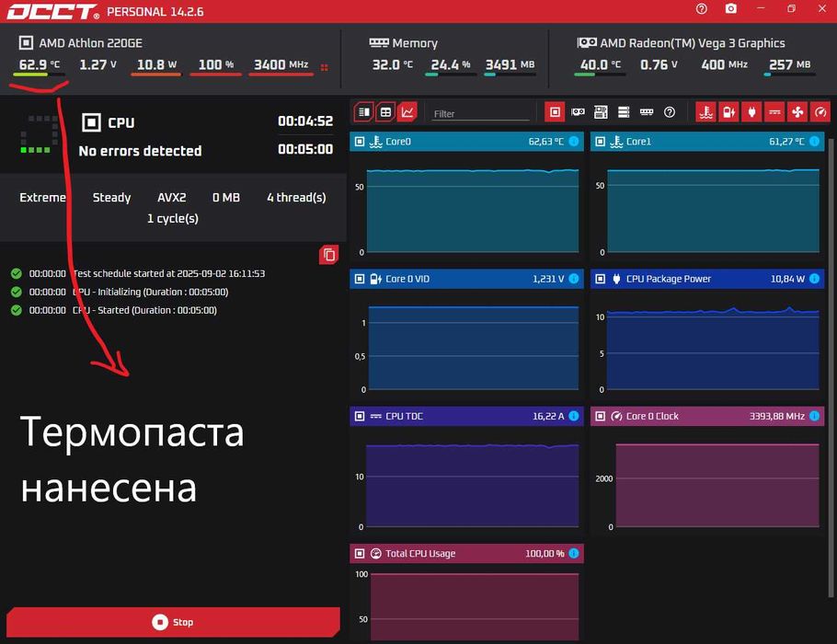This screenshot has height=644, width=837.
Task: Click the memory usage bar under 24.4 %
Action: (451, 75)
